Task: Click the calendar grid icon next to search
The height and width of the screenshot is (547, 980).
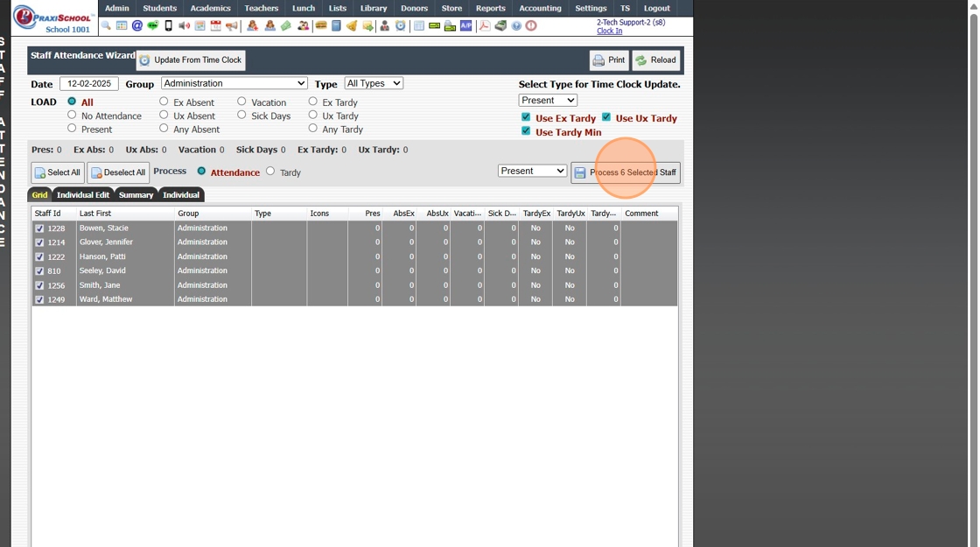Action: [x=122, y=25]
